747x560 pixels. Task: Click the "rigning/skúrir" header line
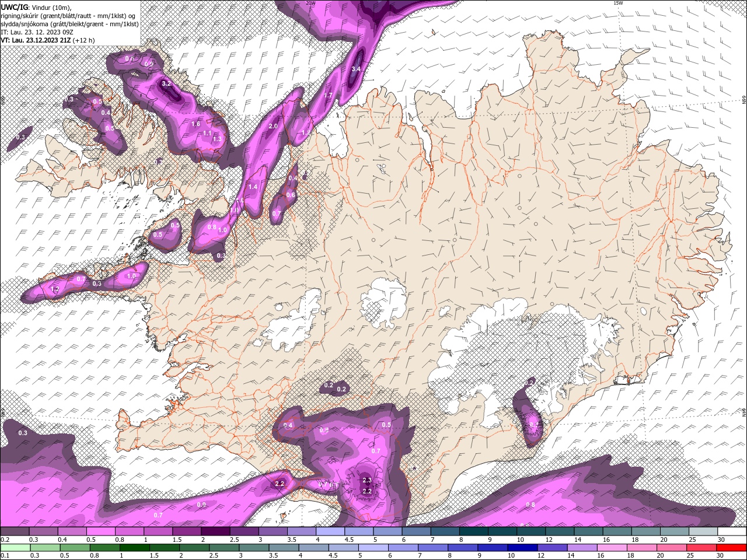coord(68,15)
